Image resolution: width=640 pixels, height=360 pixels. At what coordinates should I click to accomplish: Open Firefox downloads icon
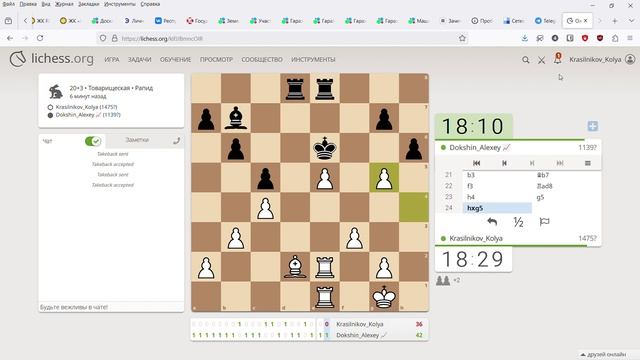tap(524, 38)
